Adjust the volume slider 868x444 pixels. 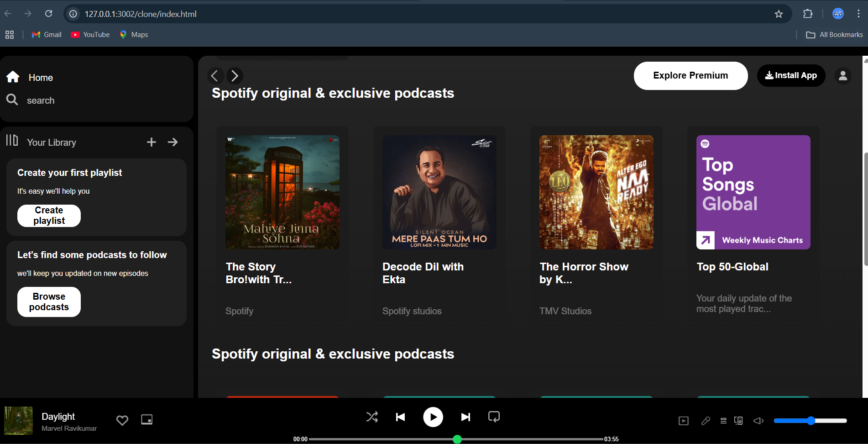tap(810, 421)
